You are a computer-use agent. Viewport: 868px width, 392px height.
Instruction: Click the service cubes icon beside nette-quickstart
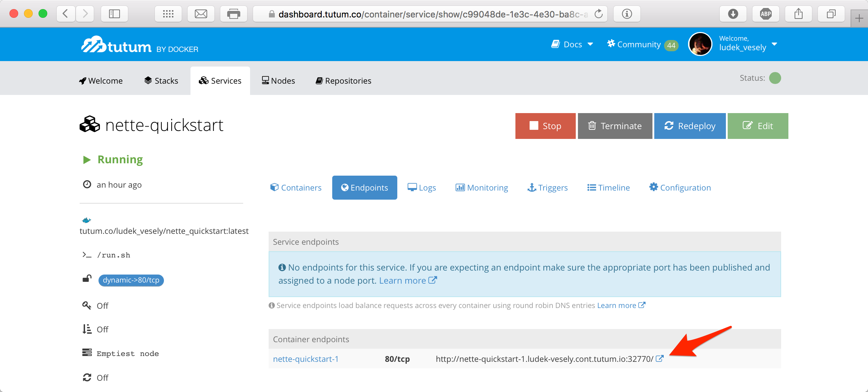click(x=89, y=124)
